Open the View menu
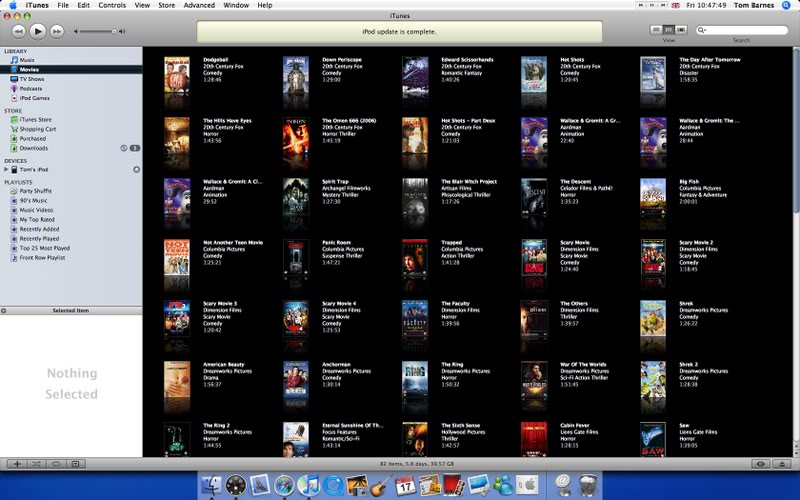 pos(142,5)
